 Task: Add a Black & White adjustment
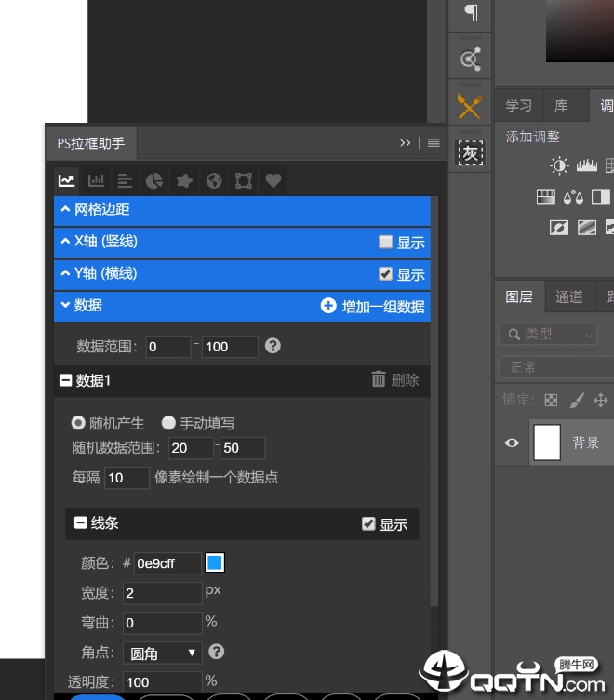click(x=601, y=196)
